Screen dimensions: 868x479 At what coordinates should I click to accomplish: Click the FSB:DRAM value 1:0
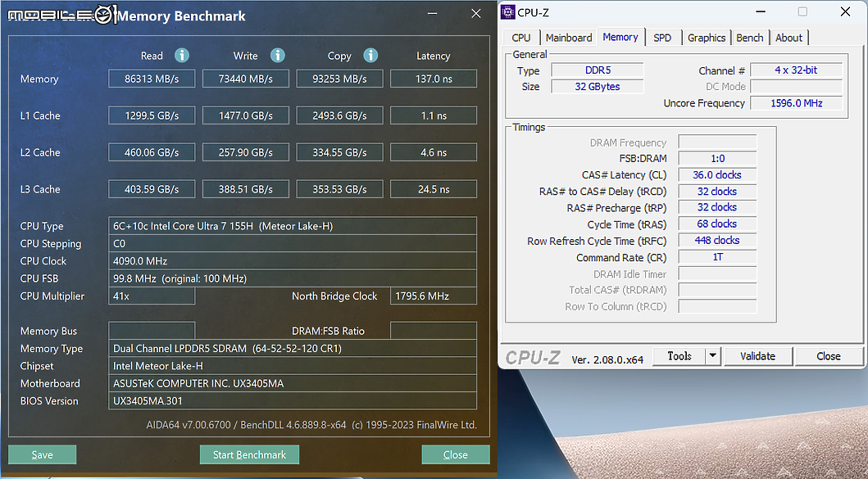pos(717,159)
